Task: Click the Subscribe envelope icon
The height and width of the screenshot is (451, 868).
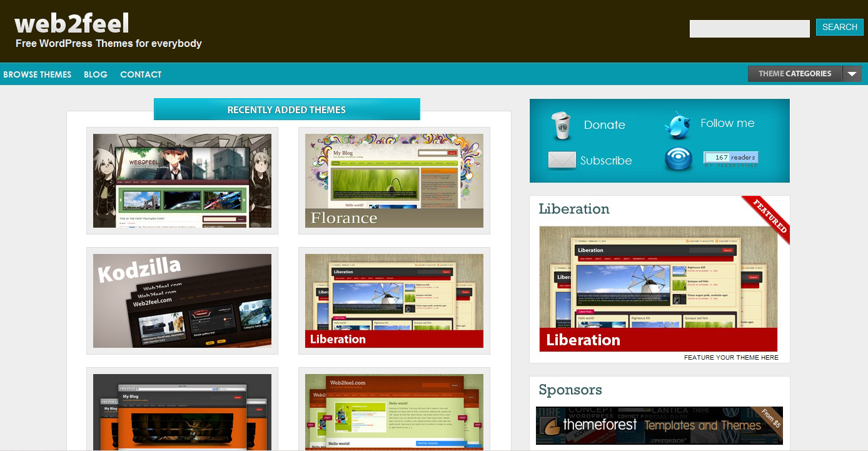Action: [x=562, y=160]
